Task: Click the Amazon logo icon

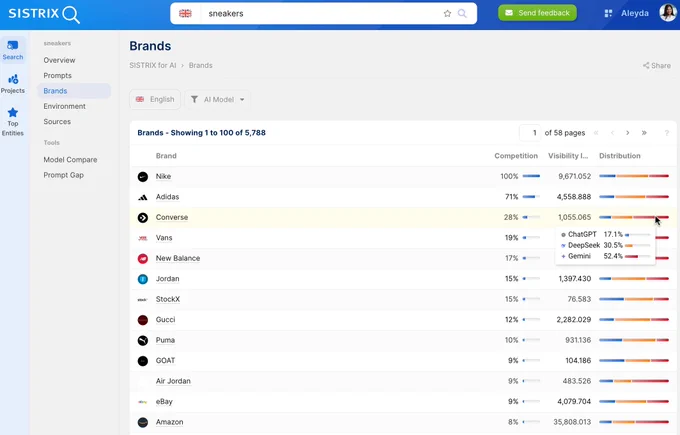Action: click(143, 422)
